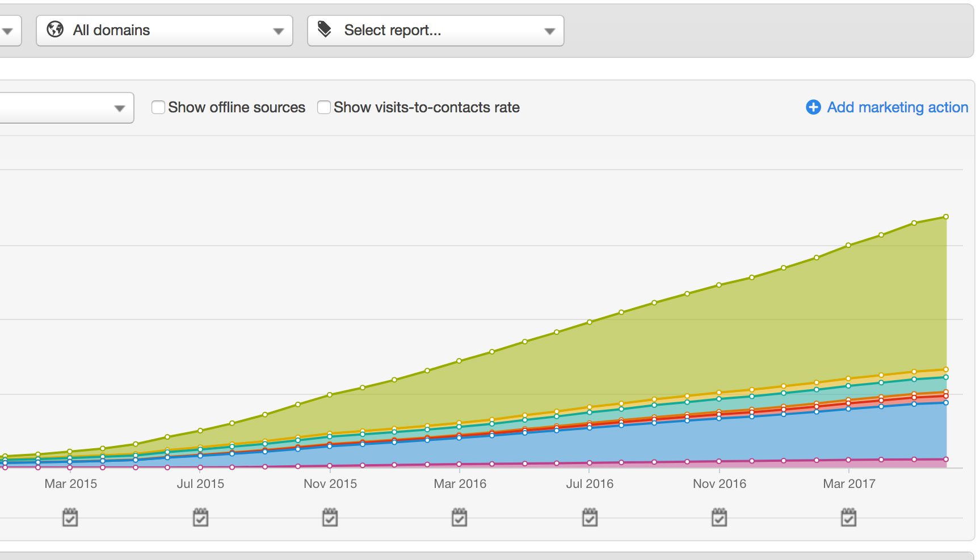Click the last data point on the blue line

[x=946, y=402]
